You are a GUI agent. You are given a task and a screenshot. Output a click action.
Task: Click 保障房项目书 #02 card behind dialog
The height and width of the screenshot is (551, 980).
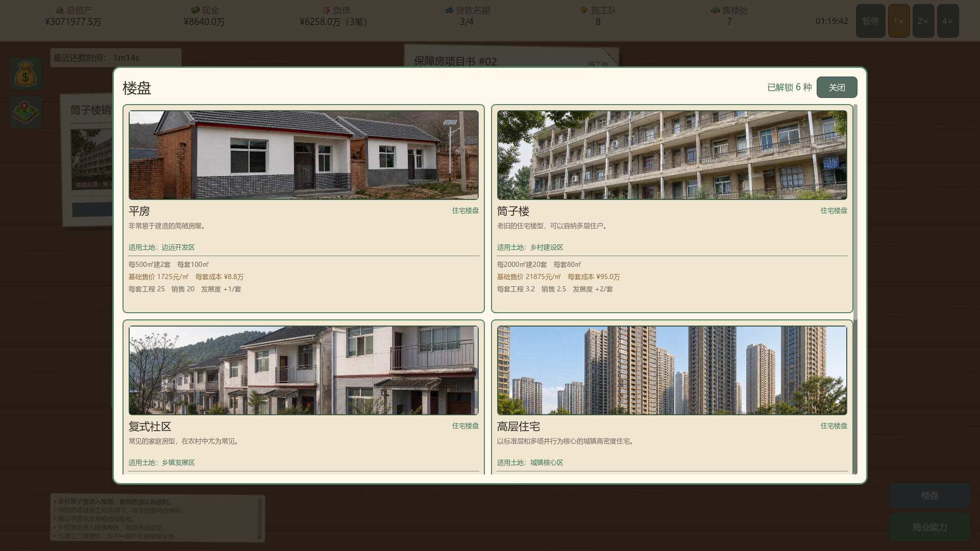(511, 56)
